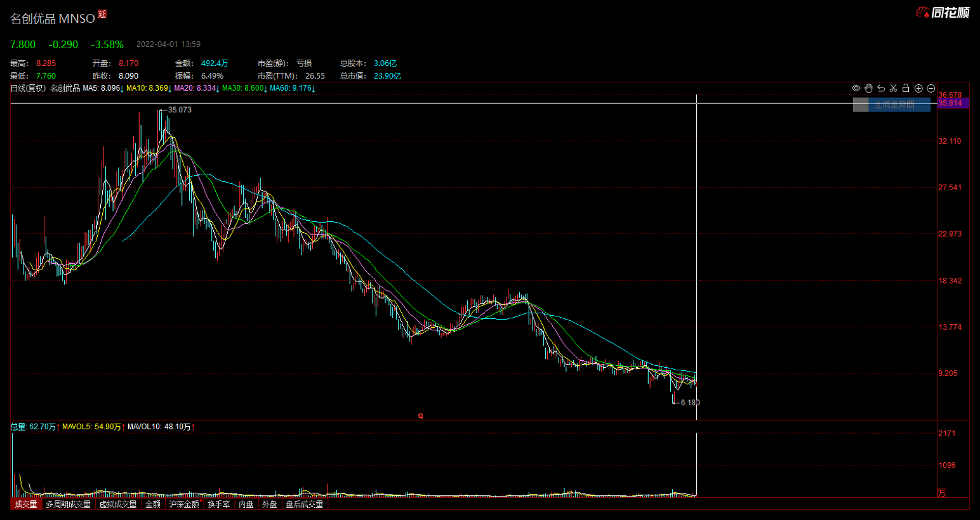Click the MA20: 8.334 indicator label
This screenshot has height=520, width=980.
[x=197, y=88]
